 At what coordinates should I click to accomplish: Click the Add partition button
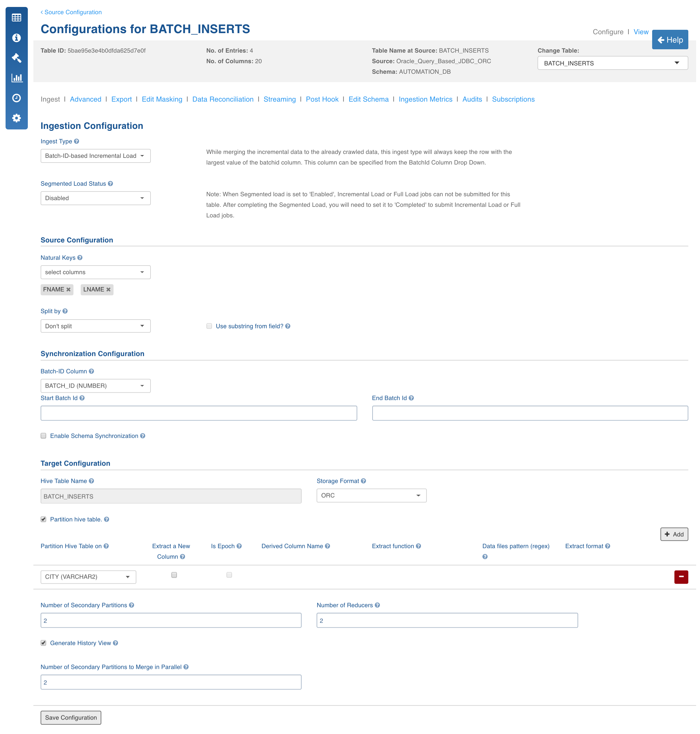[x=674, y=534]
